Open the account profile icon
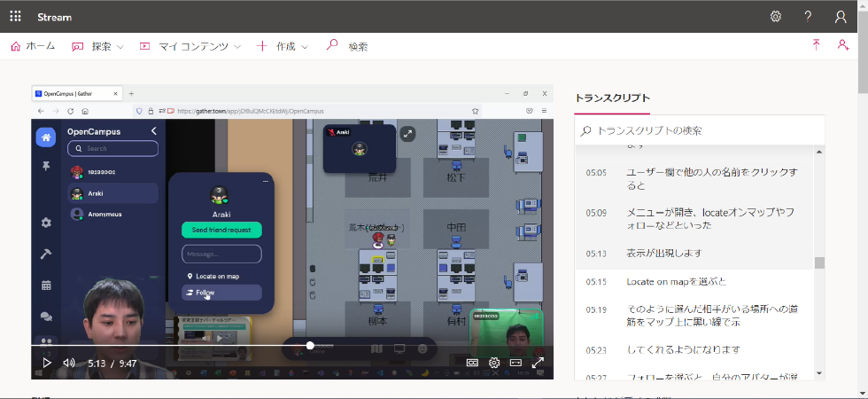 coord(841,17)
